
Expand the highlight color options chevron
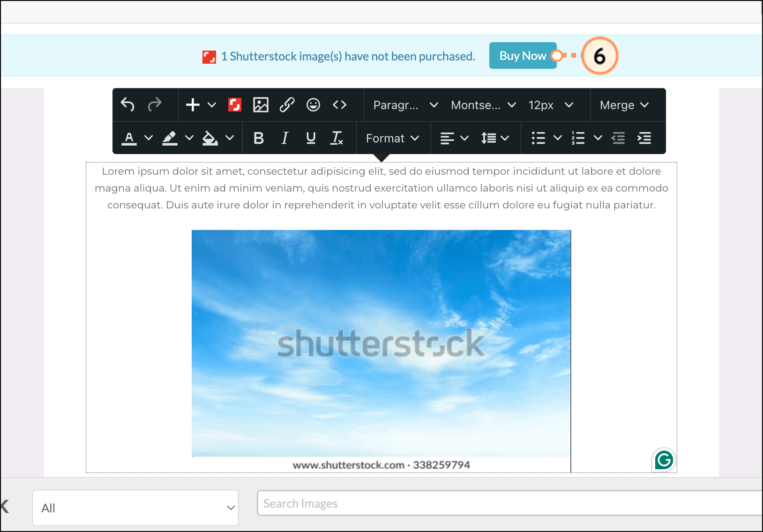[x=189, y=138]
